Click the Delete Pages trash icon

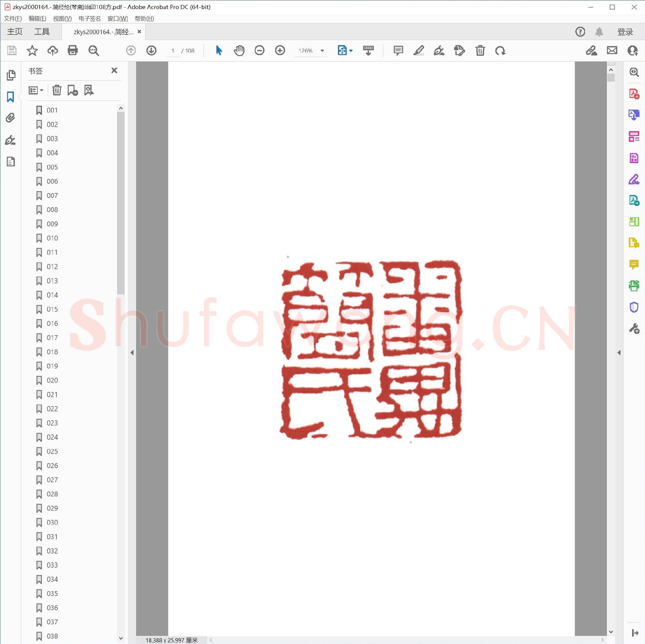(480, 51)
